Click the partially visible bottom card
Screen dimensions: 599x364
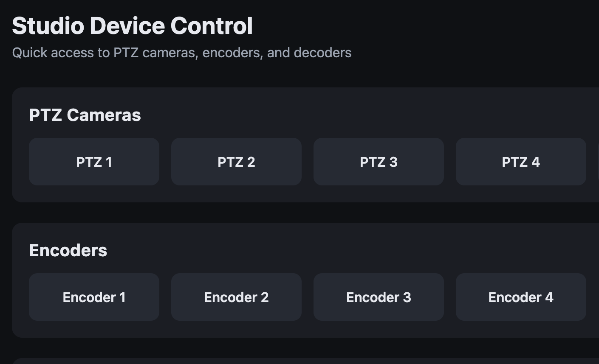pyautogui.click(x=297, y=361)
